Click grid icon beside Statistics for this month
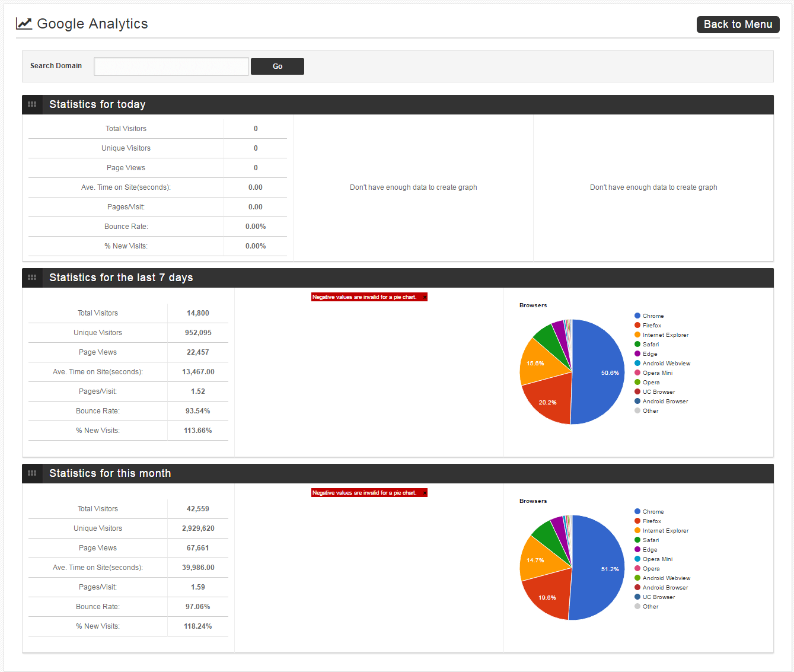Image resolution: width=794 pixels, height=672 pixels. coord(32,473)
